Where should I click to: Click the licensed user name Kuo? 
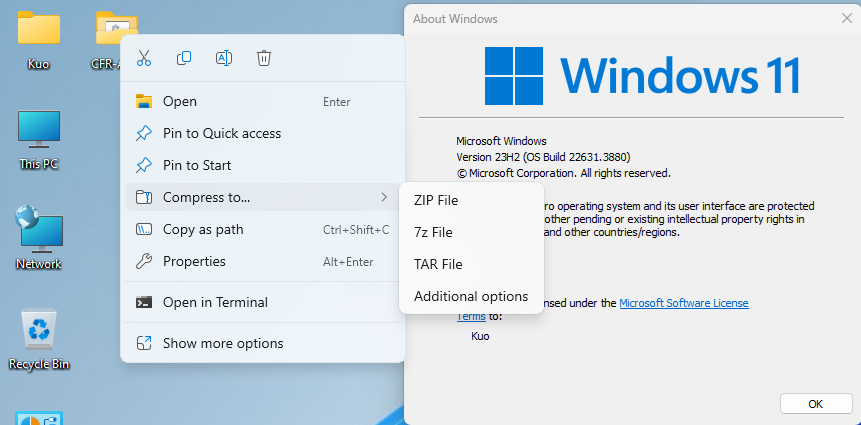(480, 336)
